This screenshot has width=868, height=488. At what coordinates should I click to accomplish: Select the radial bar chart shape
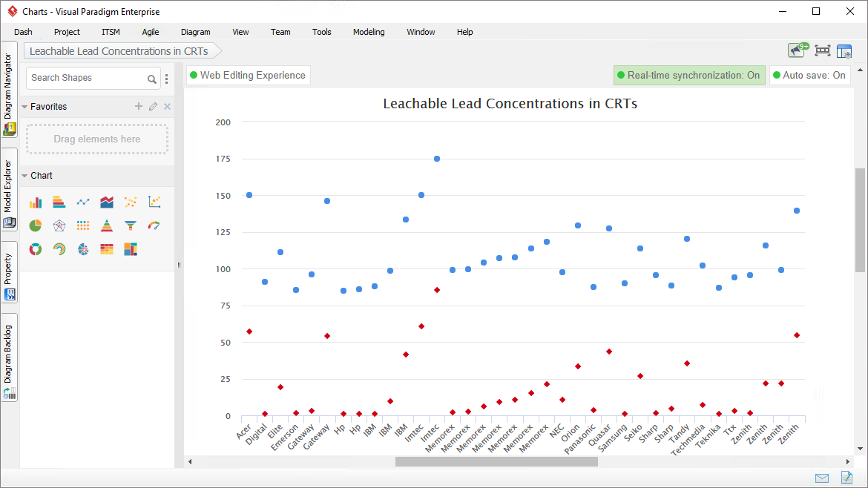[x=59, y=249]
